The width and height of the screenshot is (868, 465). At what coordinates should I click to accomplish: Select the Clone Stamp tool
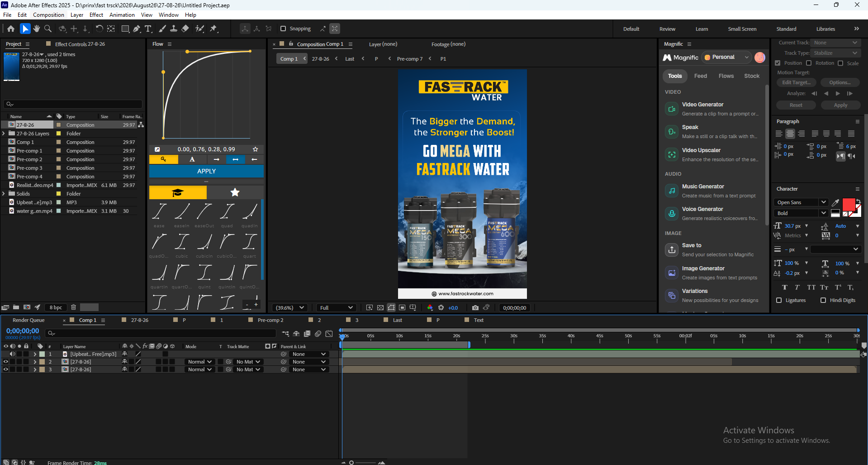174,29
